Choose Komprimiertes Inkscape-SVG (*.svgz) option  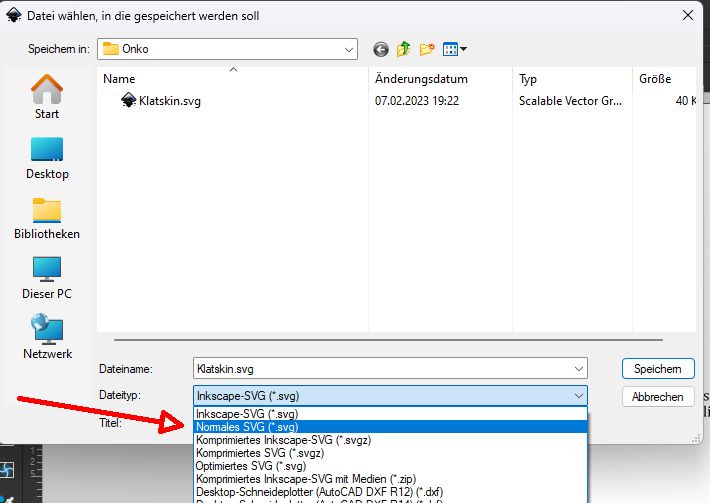390,440
